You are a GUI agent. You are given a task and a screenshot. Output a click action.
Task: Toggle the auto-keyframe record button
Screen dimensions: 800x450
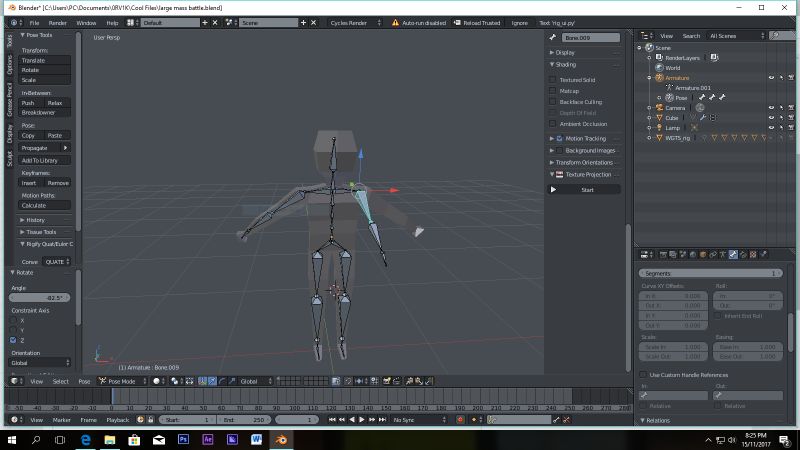(x=460, y=419)
